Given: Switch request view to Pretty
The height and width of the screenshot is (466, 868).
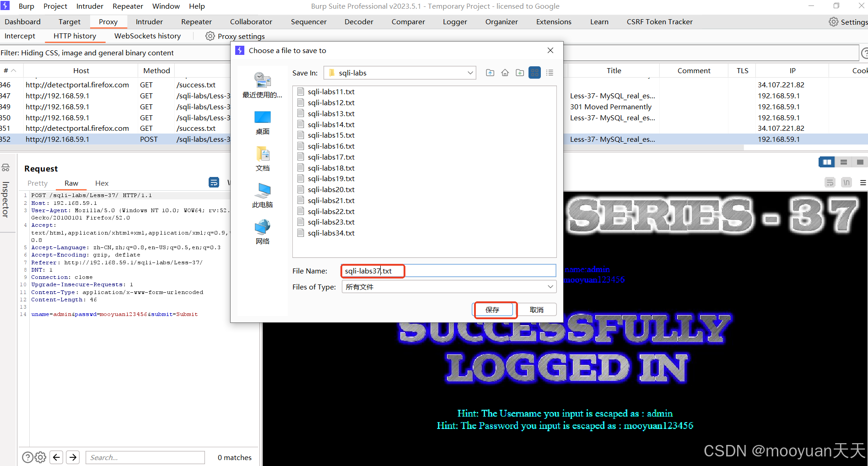Looking at the screenshot, I should tap(38, 183).
